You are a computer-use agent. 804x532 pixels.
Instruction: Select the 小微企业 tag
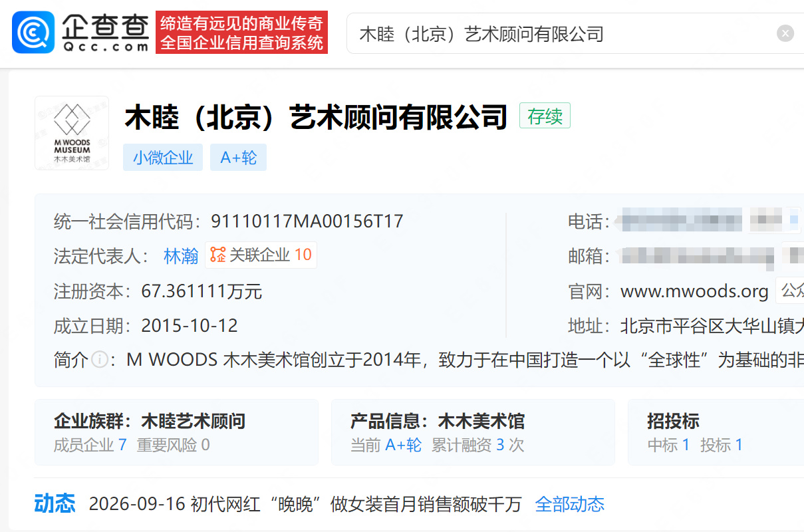[163, 158]
